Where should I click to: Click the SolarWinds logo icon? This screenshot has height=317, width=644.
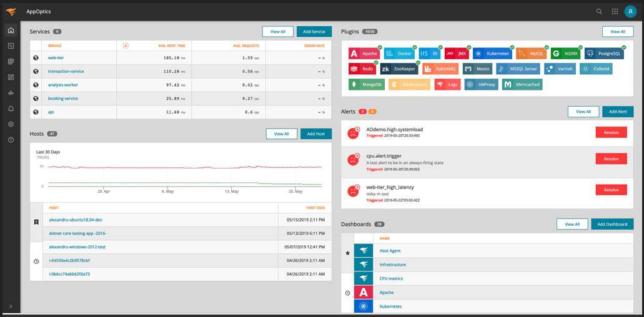click(x=11, y=12)
